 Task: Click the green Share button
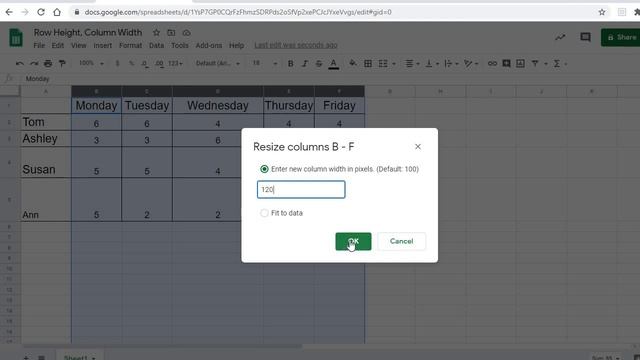point(620,38)
